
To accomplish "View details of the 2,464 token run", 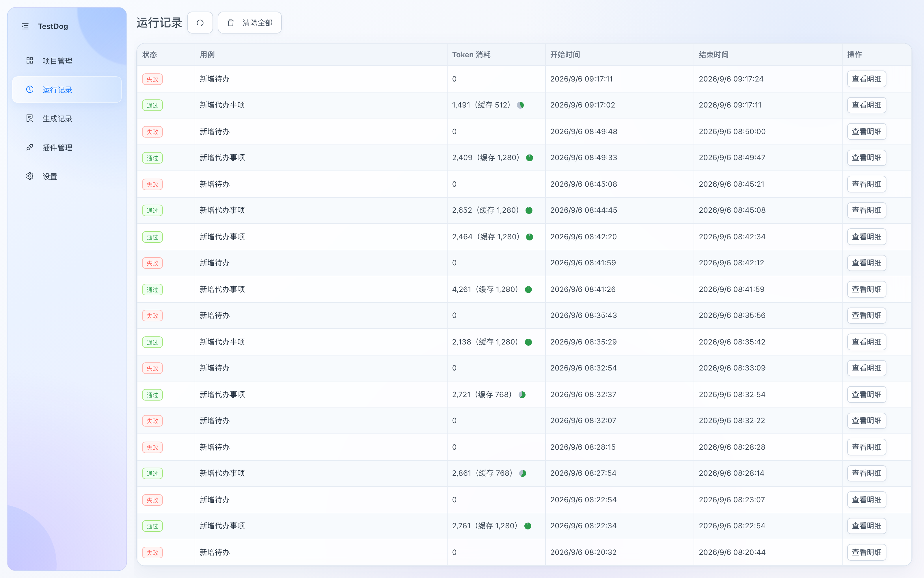I will [x=867, y=237].
